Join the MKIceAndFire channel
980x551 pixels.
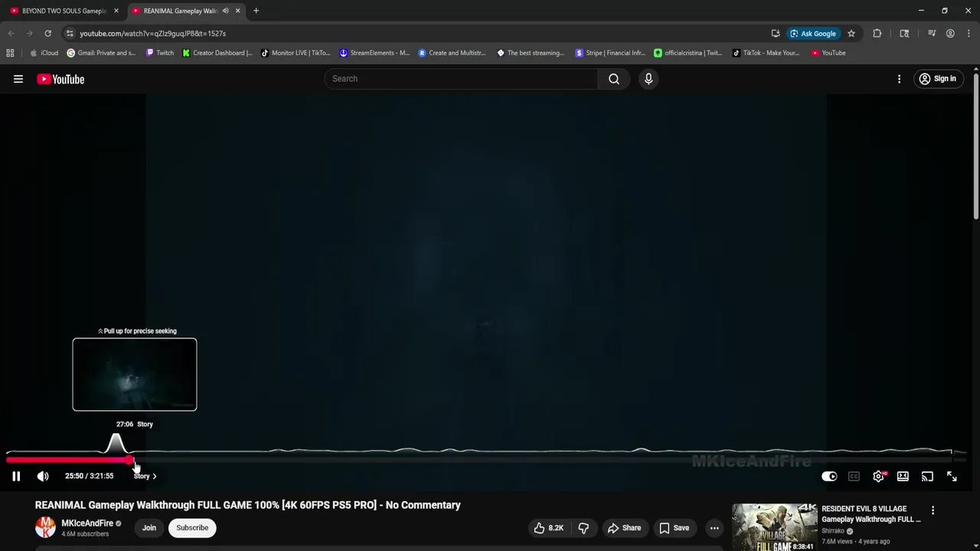pos(149,527)
